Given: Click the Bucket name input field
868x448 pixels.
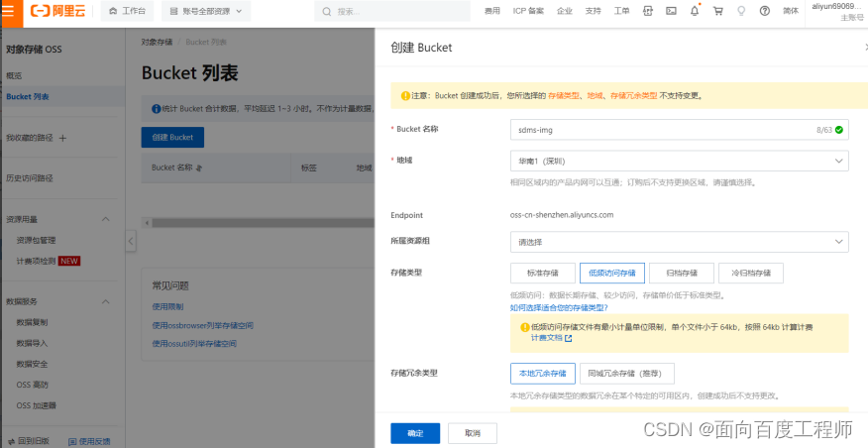Looking at the screenshot, I should point(679,130).
